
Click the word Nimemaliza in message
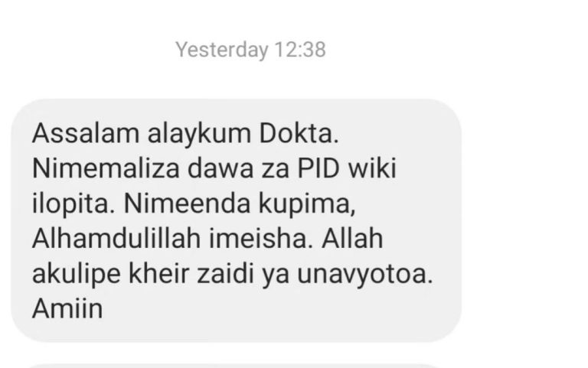point(106,168)
